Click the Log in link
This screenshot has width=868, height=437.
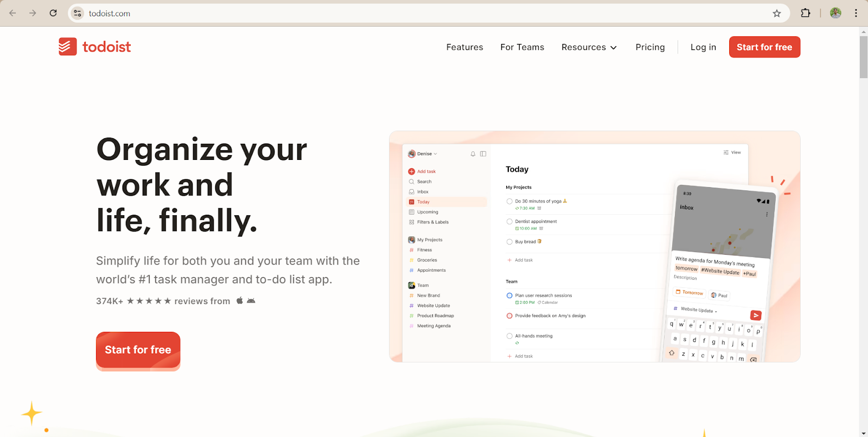point(703,47)
